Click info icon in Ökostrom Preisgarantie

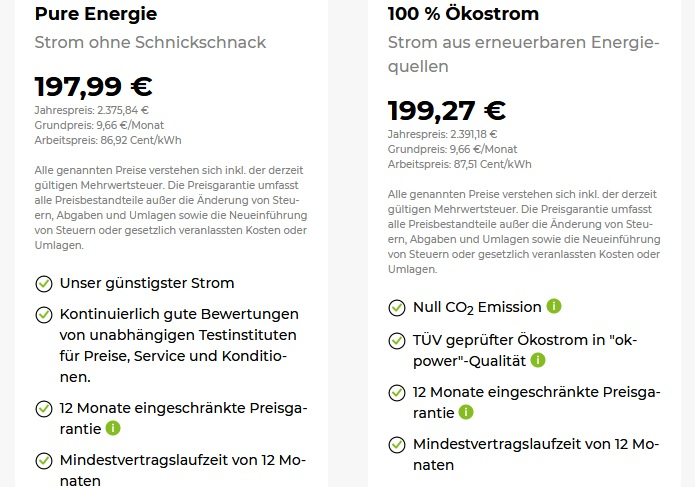tap(466, 412)
